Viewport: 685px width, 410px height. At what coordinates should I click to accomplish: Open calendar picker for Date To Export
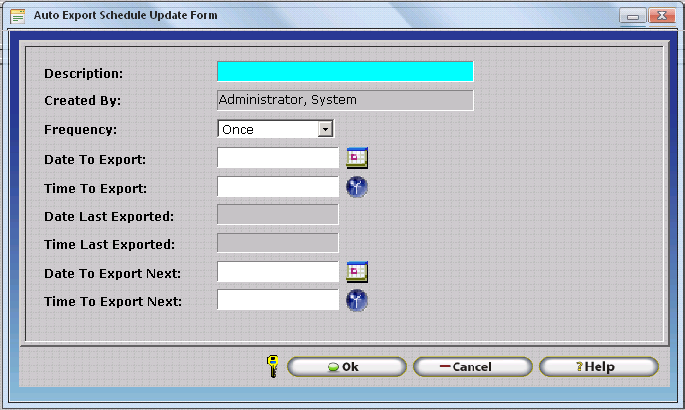pos(357,158)
